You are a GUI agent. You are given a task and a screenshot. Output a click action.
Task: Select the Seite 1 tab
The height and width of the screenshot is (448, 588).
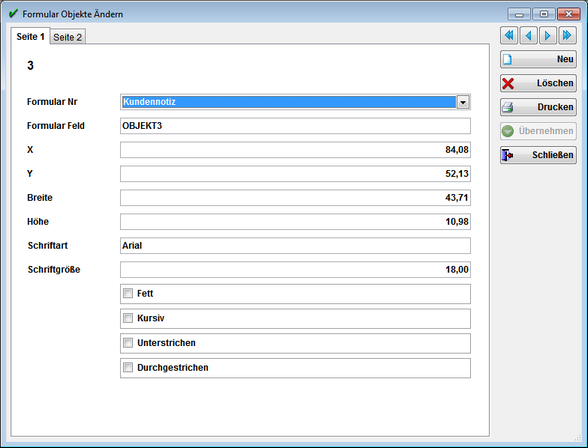pyautogui.click(x=30, y=36)
